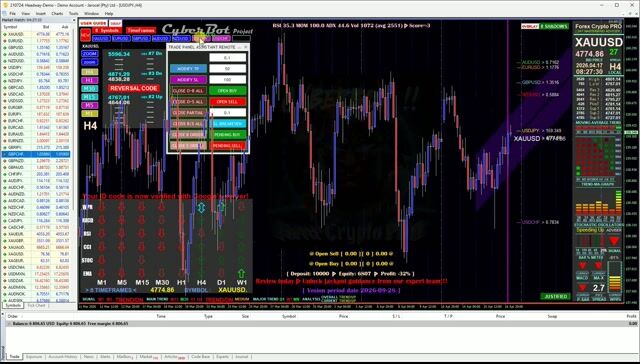Click the SWAP button beside USER GUIDE
640x364 pixels.
(x=116, y=23)
